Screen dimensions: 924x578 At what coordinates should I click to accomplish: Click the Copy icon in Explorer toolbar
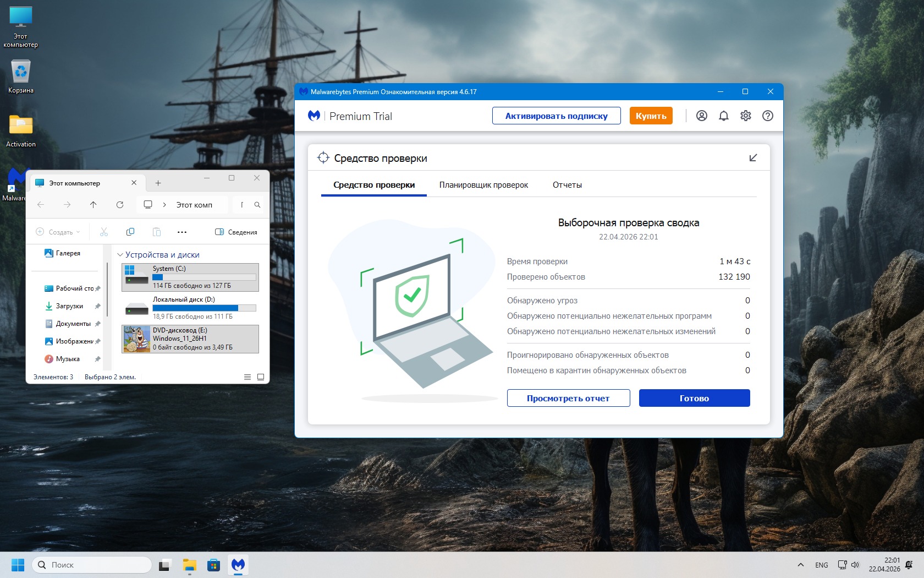(130, 232)
